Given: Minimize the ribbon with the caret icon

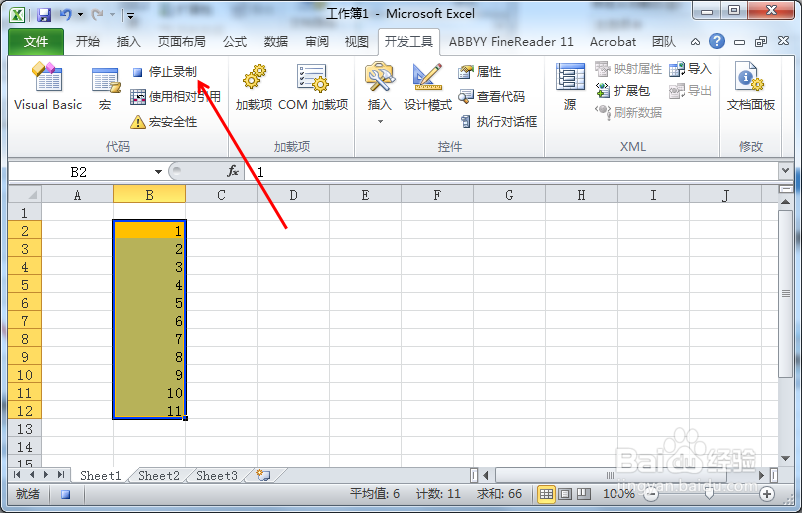Looking at the screenshot, I should (x=695, y=42).
